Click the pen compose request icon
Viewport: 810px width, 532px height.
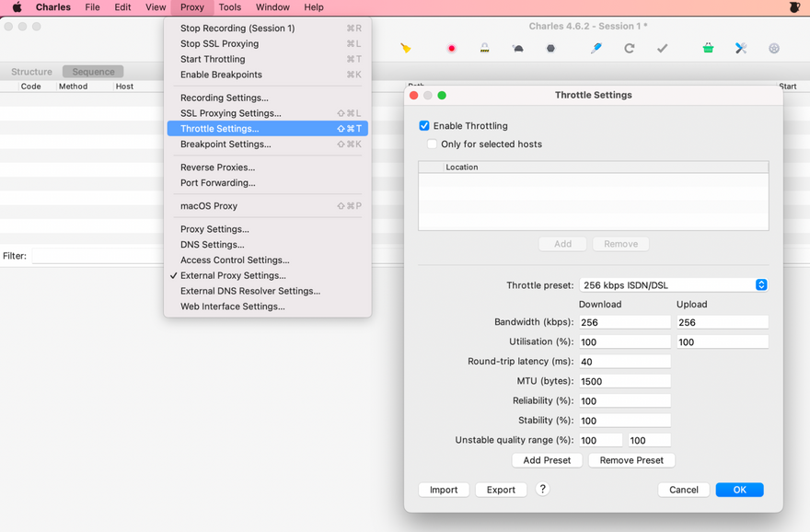coord(596,48)
